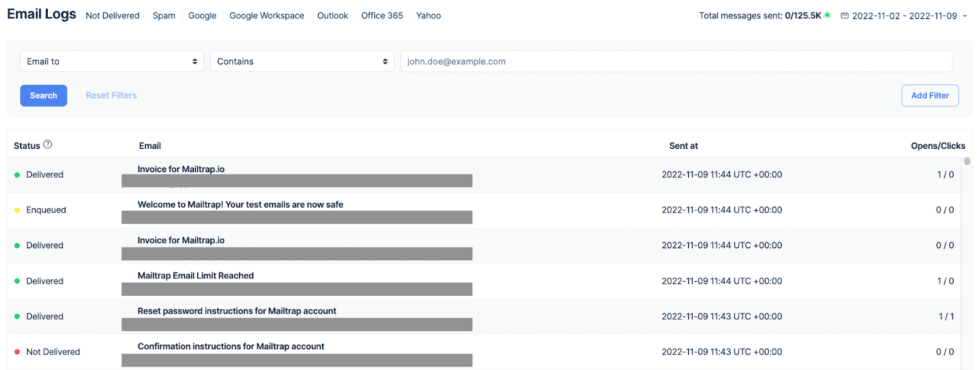The height and width of the screenshot is (370, 980).
Task: Click green status dot of first Delivered row
Action: coord(17,175)
